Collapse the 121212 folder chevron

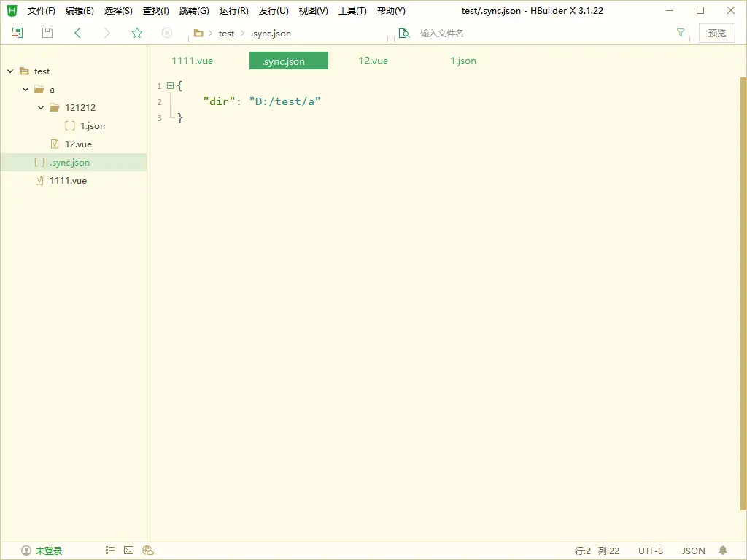(41, 108)
